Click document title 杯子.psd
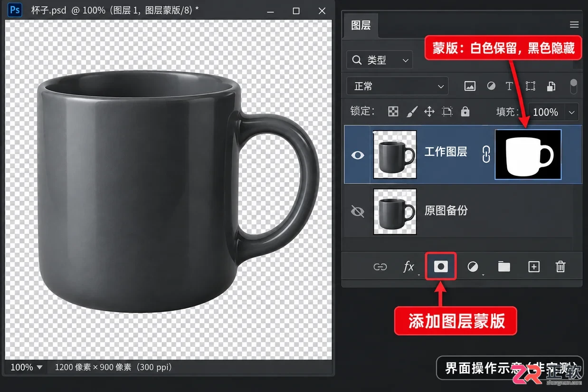This screenshot has height=392, width=588. pyautogui.click(x=48, y=10)
